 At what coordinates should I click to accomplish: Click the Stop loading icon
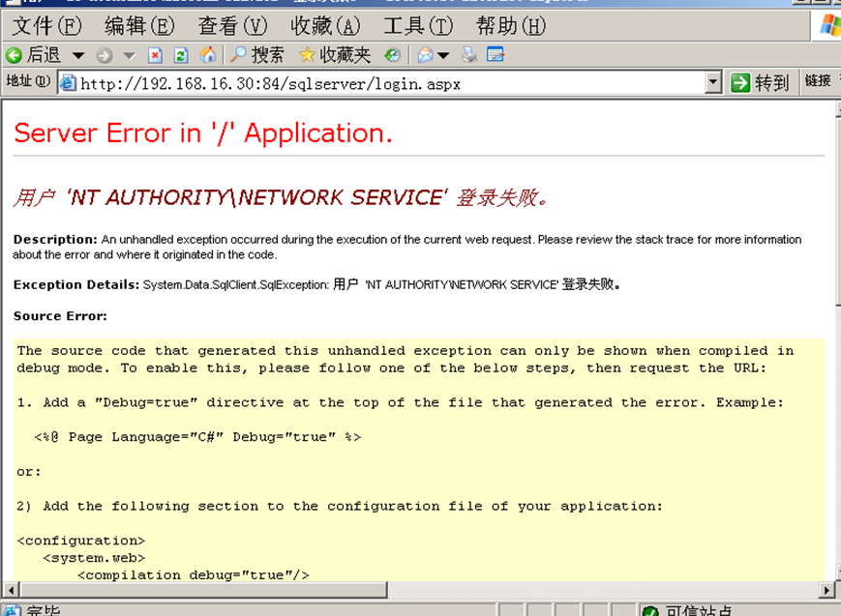155,55
